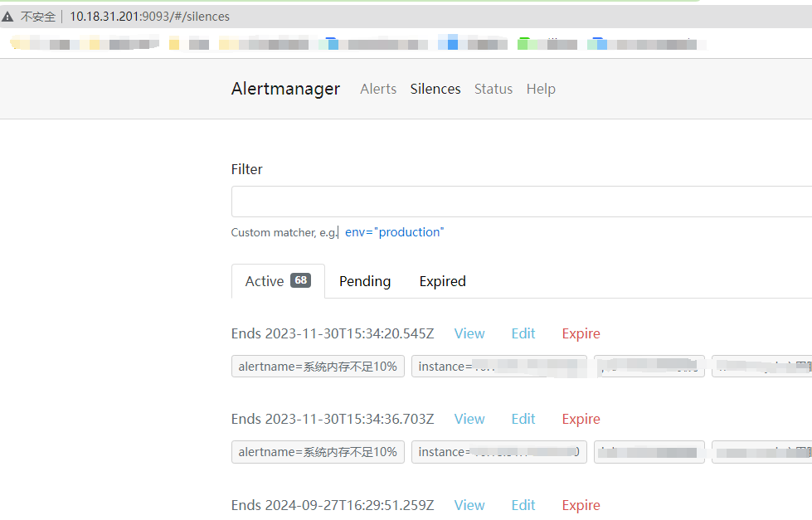Screen dimensions: 812x520
Task: Expire silence ending 15:34:20.545Z
Action: pos(581,333)
